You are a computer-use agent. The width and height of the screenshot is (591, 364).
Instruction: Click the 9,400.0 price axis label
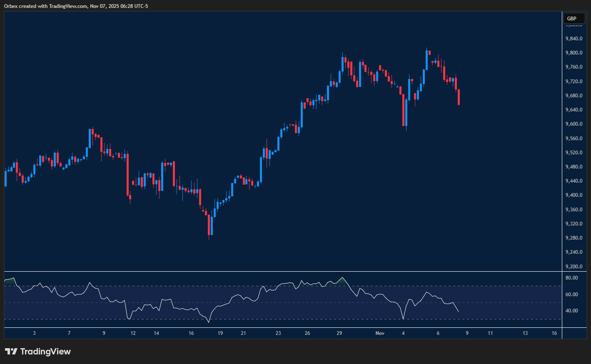[574, 195]
